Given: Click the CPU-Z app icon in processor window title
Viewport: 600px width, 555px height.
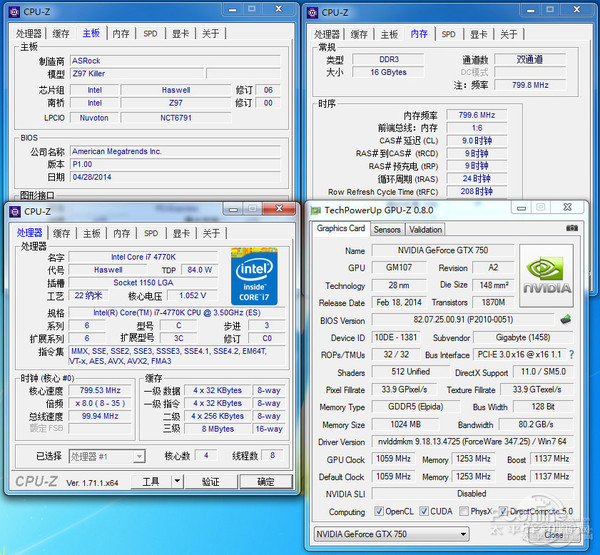Looking at the screenshot, I should 15,212.
